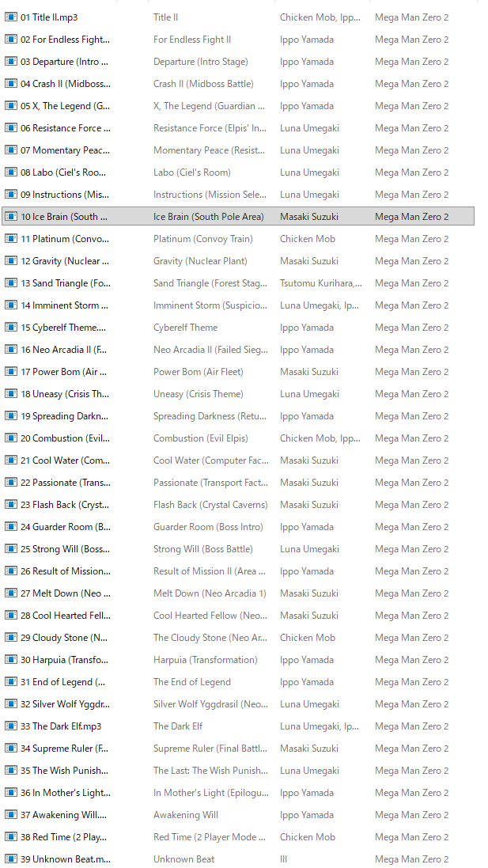Click title cell 'Platinum (Convoy Train)'

tap(203, 239)
